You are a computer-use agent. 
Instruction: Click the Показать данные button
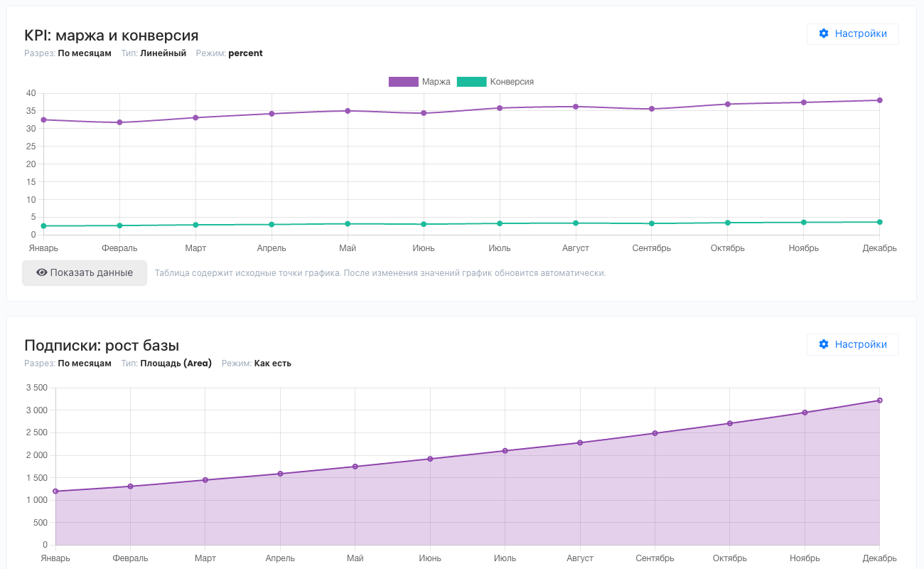click(x=85, y=273)
